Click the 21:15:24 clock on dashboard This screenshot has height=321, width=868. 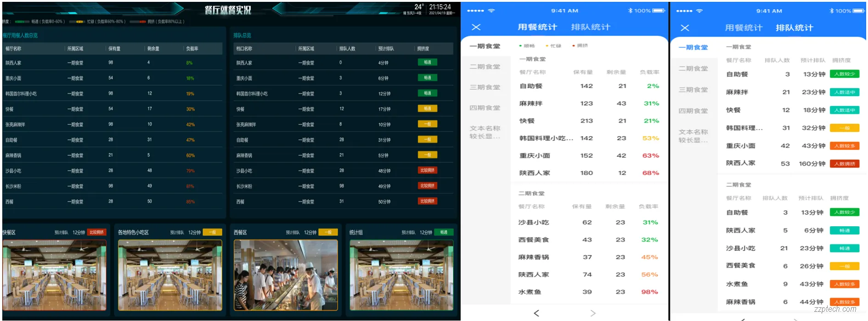(x=440, y=7)
